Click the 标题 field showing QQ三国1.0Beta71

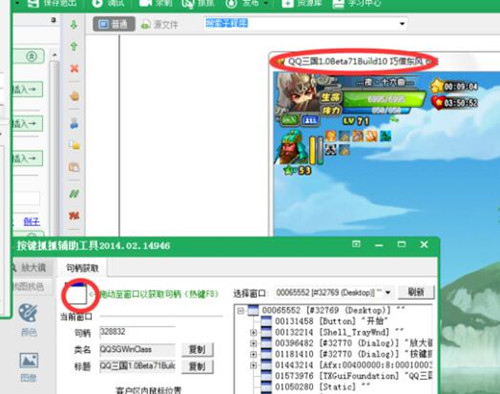point(137,366)
